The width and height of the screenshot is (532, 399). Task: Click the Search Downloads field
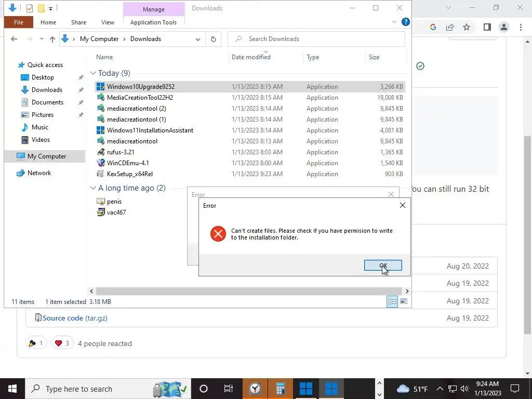click(316, 39)
